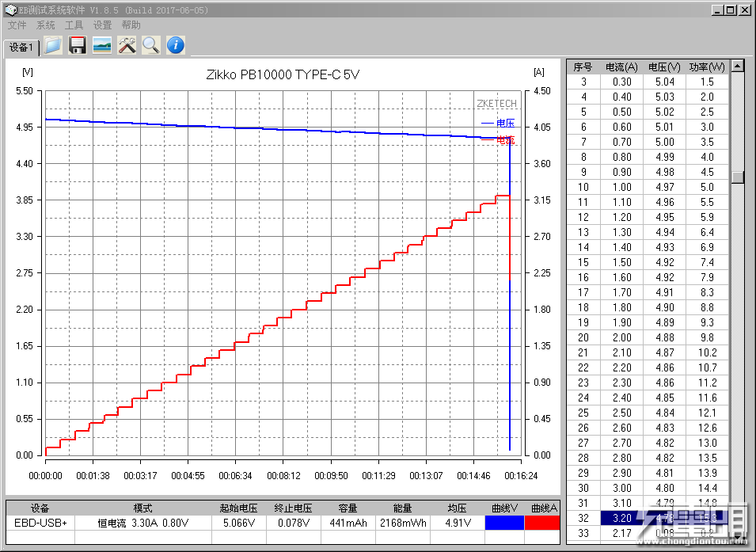Screen dimensions: 756x552
Task: Open the hammer and wrench tools icon
Action: click(127, 45)
